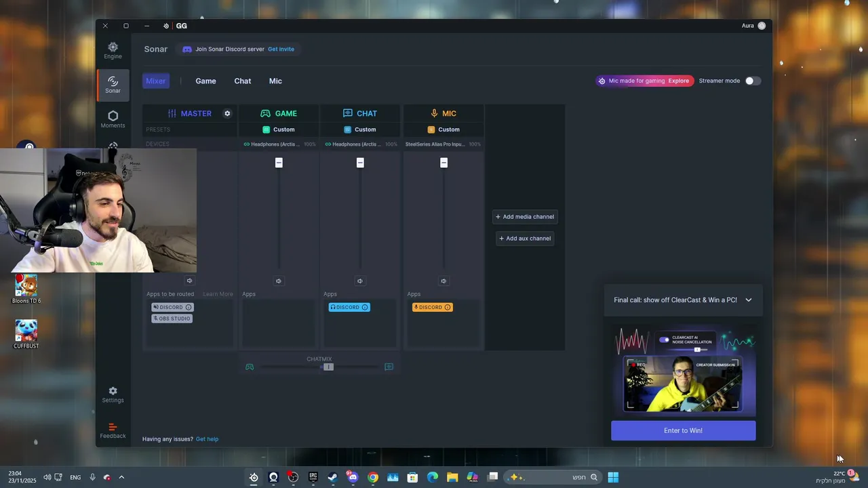Viewport: 868px width, 488px height.
Task: Open the Engine section in sidebar
Action: [x=113, y=50]
